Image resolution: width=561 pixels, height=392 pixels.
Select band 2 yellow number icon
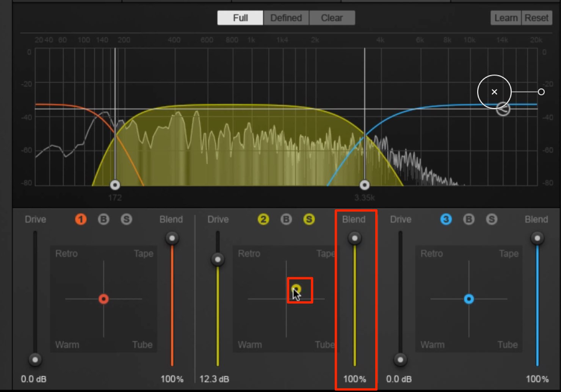[x=263, y=219]
